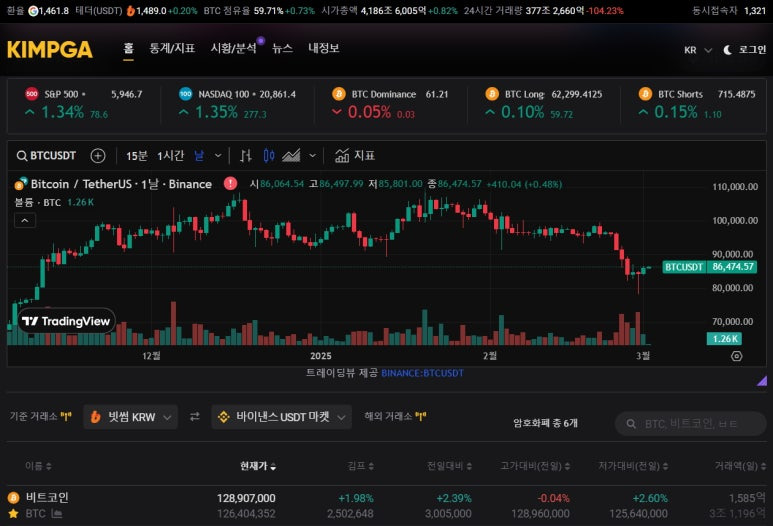Viewport: 773px width, 526px height.
Task: Select the 15분 chart interval
Action: click(137, 156)
